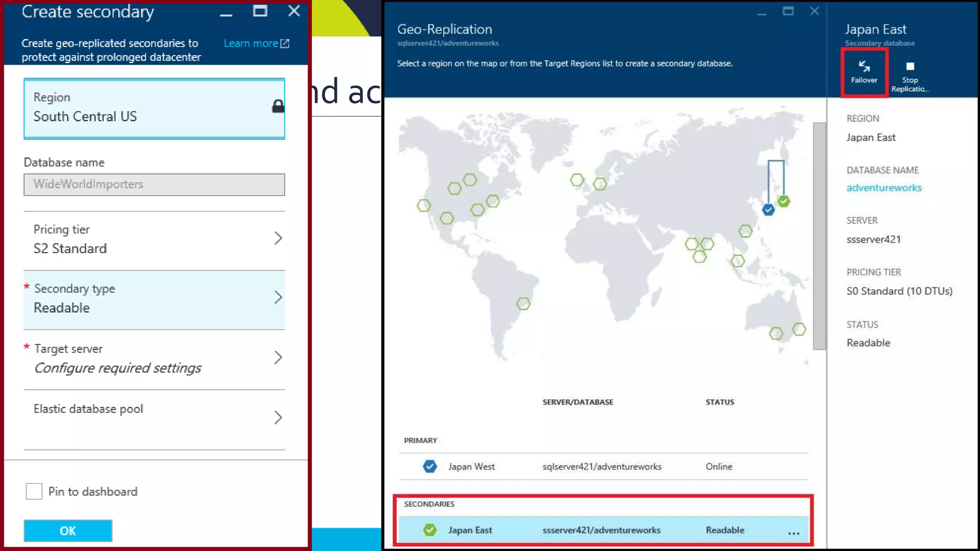980x551 pixels.
Task: Open the Learn more external link
Action: (x=256, y=44)
